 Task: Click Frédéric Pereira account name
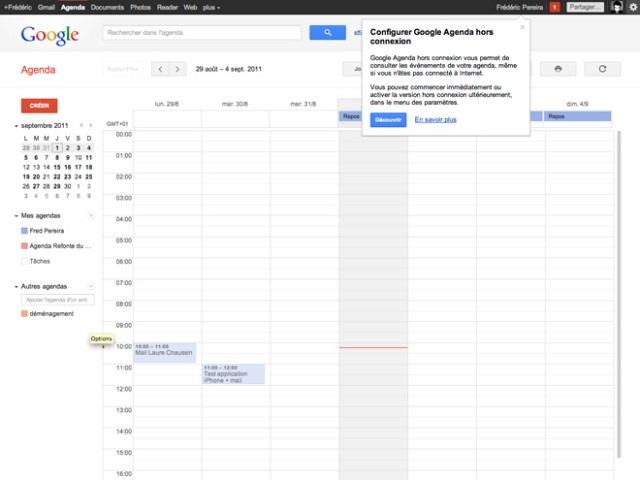(520, 7)
